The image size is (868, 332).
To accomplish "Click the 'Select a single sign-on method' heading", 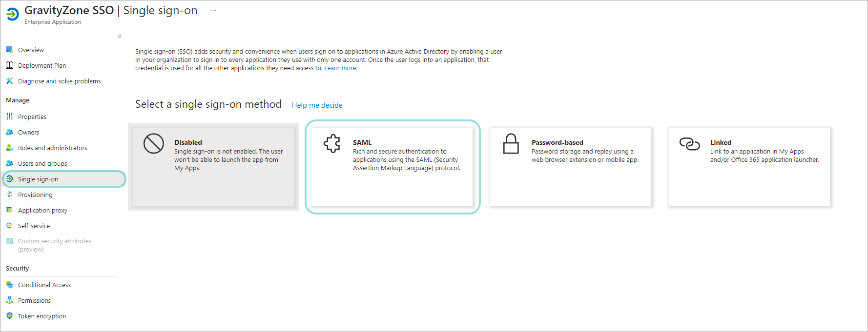I will pyautogui.click(x=208, y=104).
